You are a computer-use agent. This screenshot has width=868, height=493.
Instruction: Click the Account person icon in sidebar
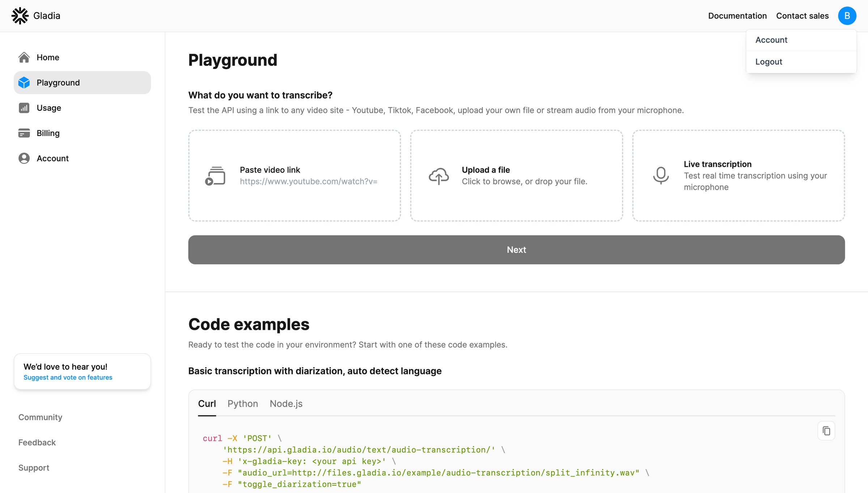pos(24,158)
